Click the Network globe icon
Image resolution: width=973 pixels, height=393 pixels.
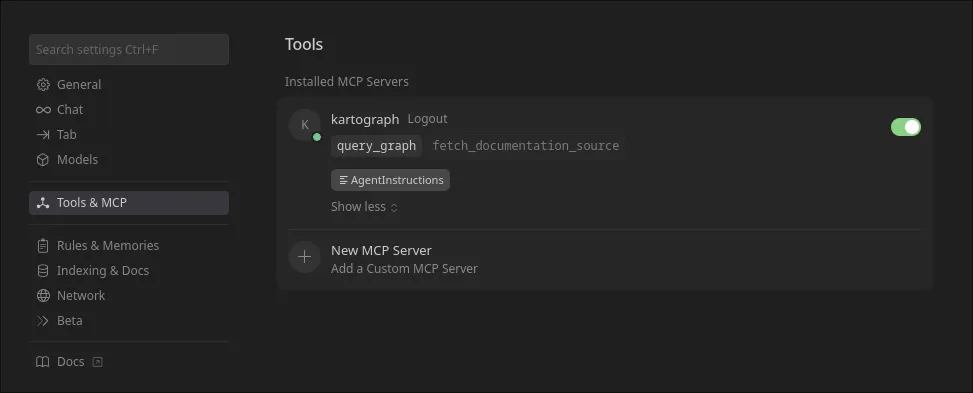(43, 296)
